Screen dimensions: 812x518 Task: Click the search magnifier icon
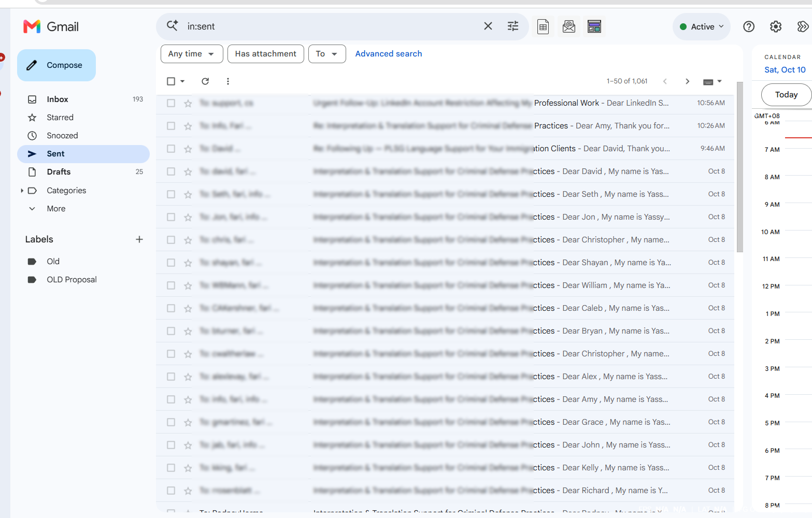(x=172, y=26)
